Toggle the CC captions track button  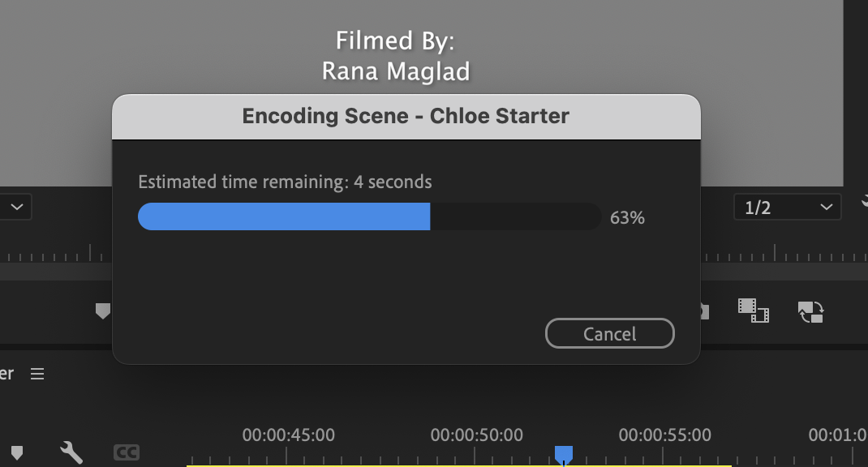pos(127,452)
